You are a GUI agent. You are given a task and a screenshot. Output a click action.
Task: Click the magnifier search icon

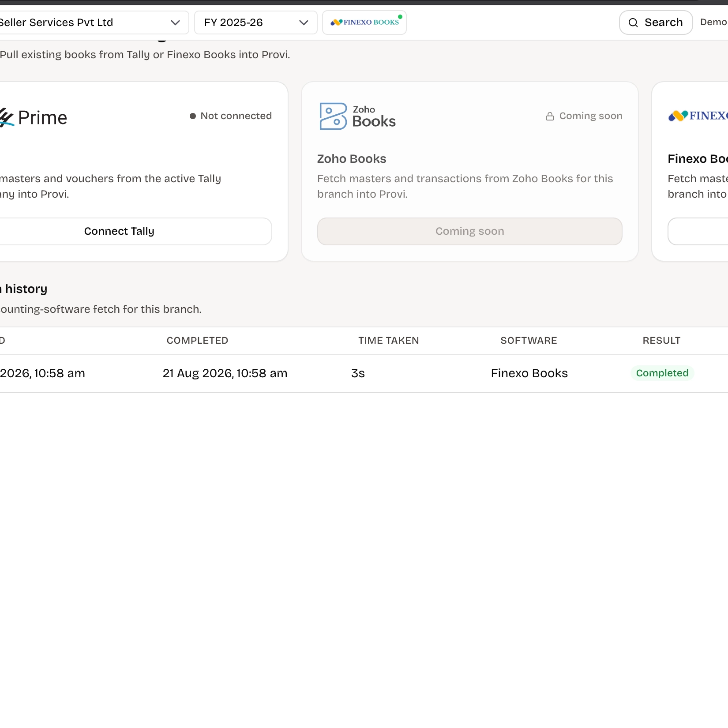click(633, 23)
